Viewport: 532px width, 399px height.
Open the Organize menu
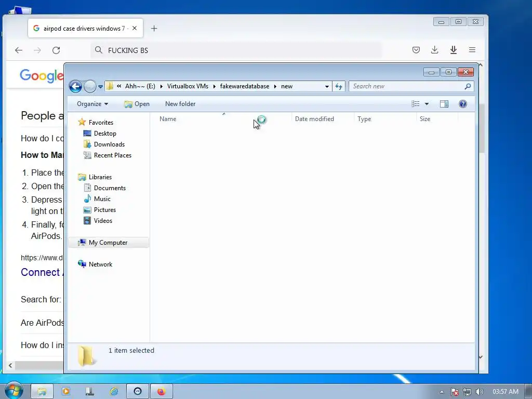pyautogui.click(x=92, y=104)
